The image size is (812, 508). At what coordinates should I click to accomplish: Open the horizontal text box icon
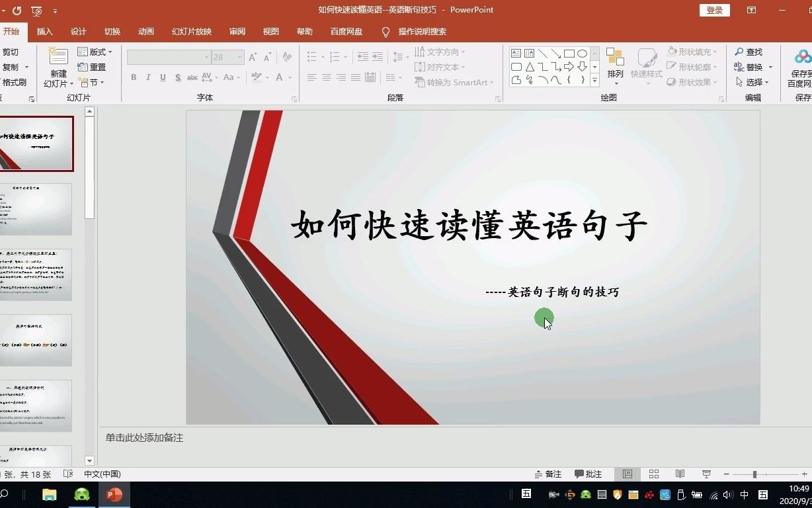(516, 52)
